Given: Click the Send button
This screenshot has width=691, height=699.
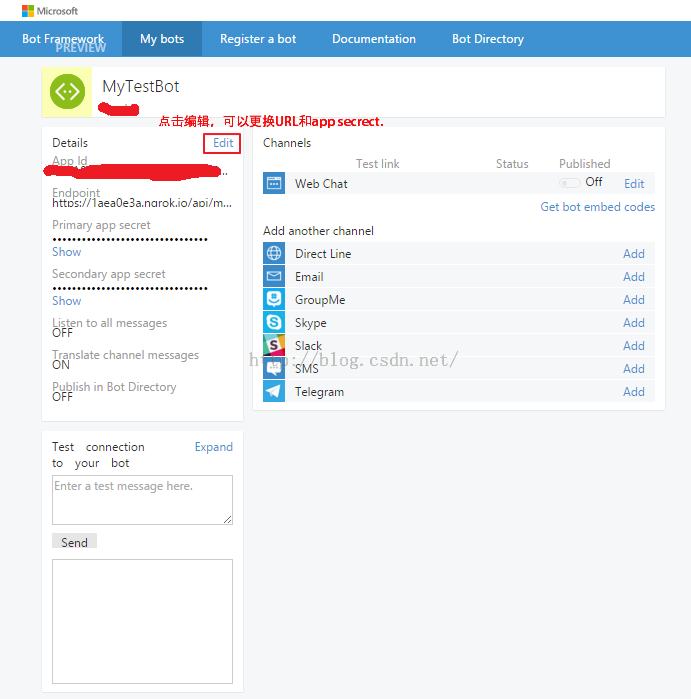Looking at the screenshot, I should 74,542.
